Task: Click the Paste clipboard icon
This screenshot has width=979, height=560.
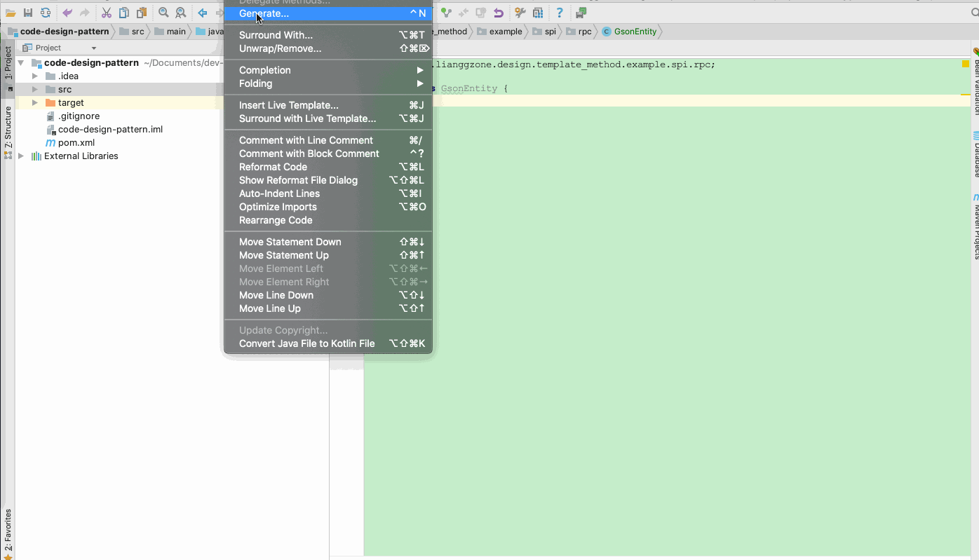Action: (x=142, y=13)
